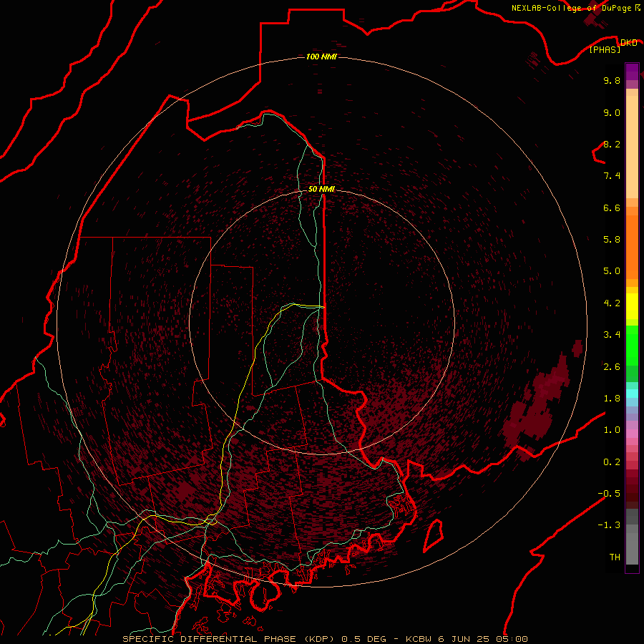Click the Specific Differential Phase (KDP) title caption
The image size is (644, 644).
[x=325, y=639]
